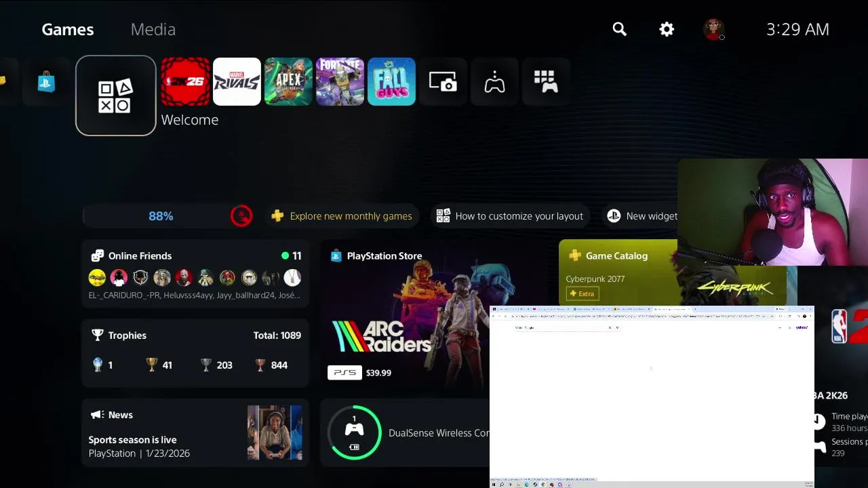Viewport: 868px width, 488px height.
Task: Open How to customize your layout
Action: (510, 216)
